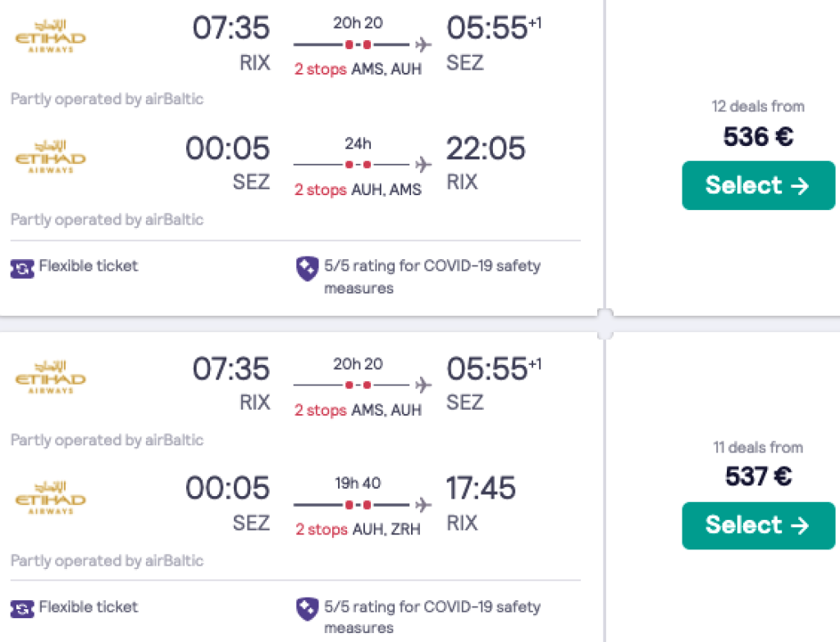
Task: Click Etihad logo on 24h return flight
Action: [x=50, y=157]
